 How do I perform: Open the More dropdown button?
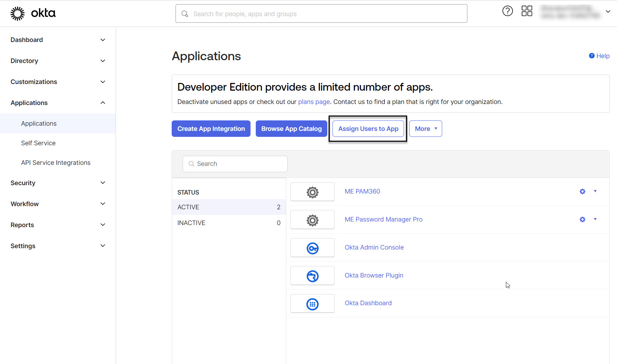coord(425,129)
